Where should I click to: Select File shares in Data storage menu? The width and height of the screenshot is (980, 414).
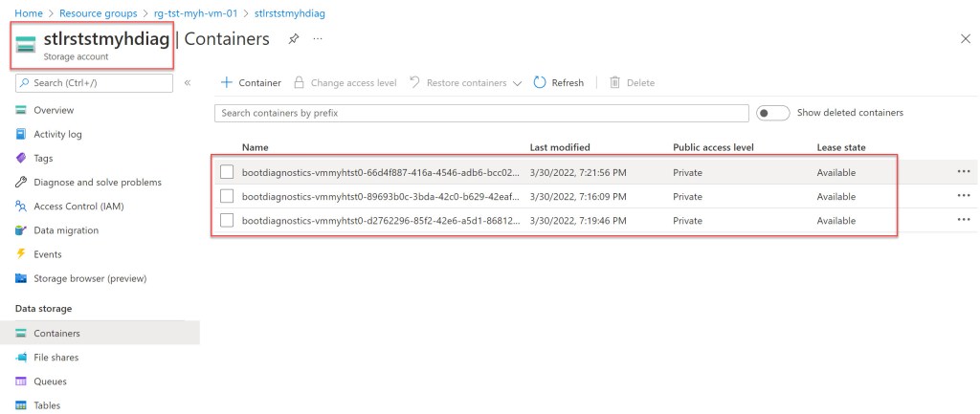pos(56,357)
